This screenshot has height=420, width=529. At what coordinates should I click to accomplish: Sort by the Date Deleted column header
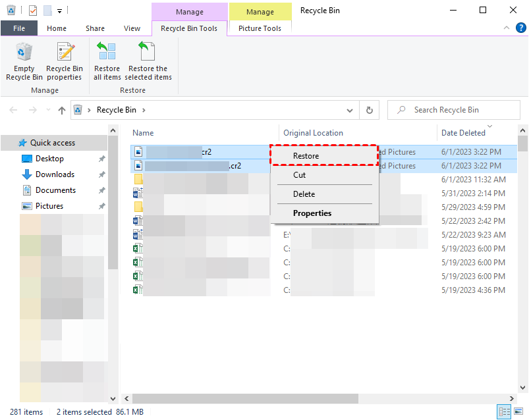(x=463, y=133)
